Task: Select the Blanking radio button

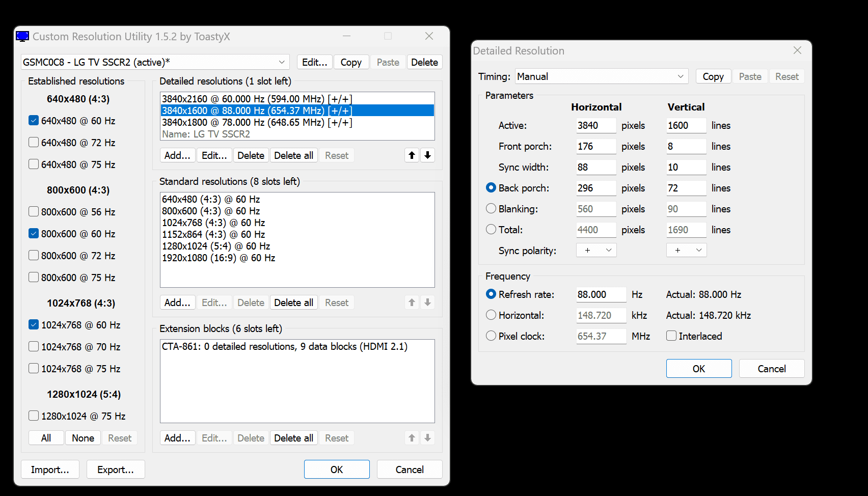Action: (491, 208)
